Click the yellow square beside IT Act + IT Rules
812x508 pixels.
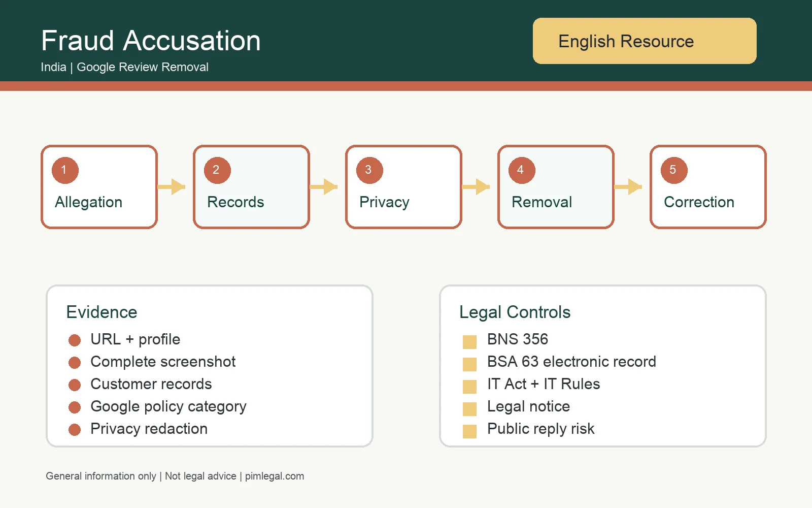pos(469,387)
